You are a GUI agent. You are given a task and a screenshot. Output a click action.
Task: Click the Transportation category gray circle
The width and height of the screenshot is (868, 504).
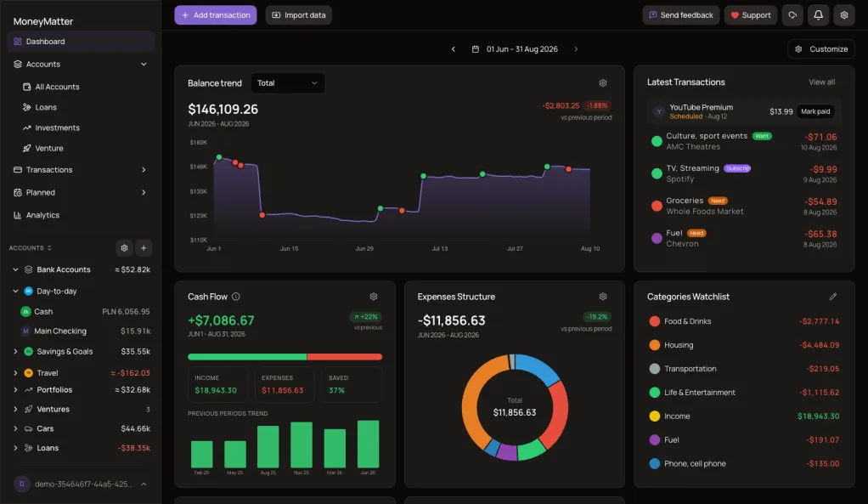(x=654, y=369)
